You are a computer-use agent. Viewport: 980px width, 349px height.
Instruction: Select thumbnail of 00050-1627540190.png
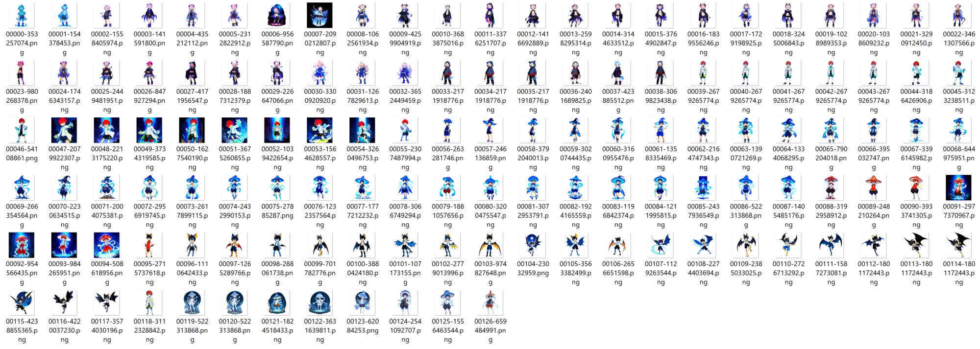point(192,130)
